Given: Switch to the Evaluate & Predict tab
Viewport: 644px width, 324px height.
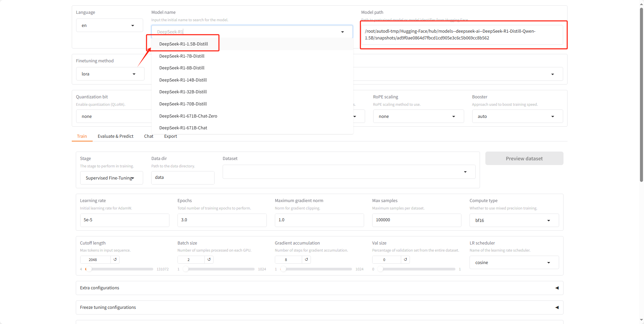Looking at the screenshot, I should tap(116, 136).
